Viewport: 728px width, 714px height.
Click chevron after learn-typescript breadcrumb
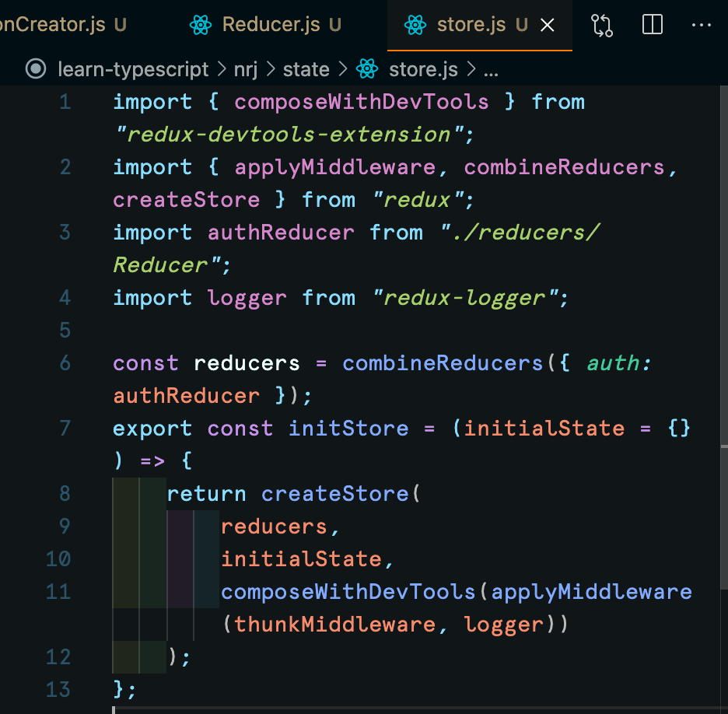222,70
